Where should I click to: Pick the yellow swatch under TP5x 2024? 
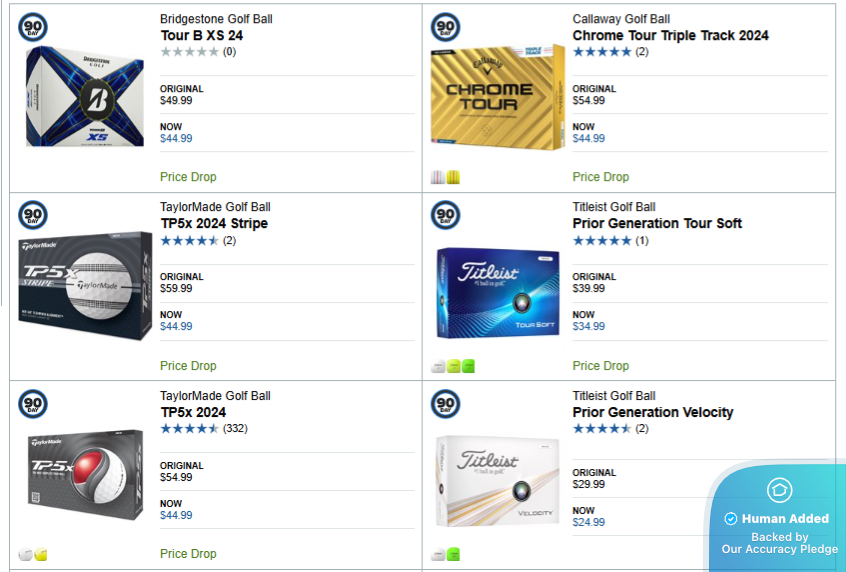pyautogui.click(x=41, y=555)
